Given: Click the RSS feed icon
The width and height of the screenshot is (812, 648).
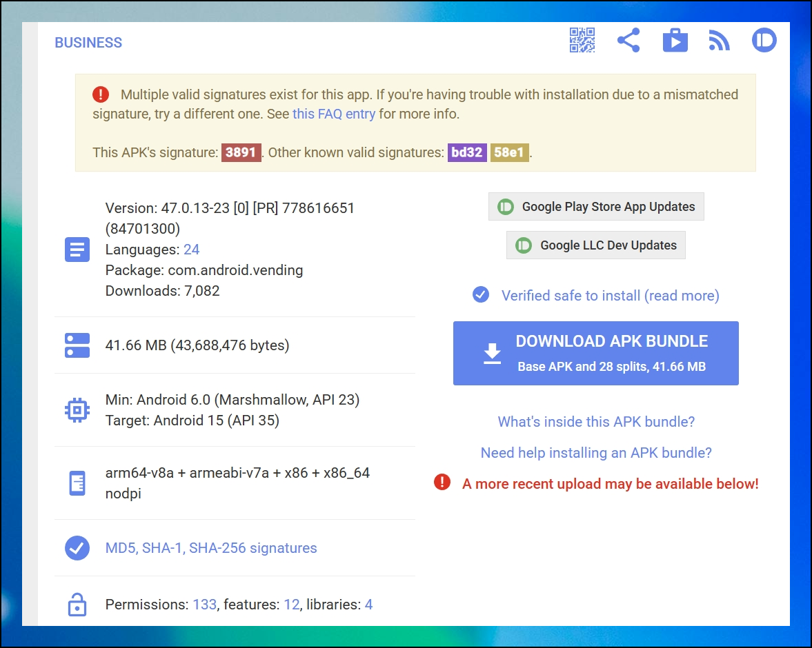Looking at the screenshot, I should [x=719, y=41].
